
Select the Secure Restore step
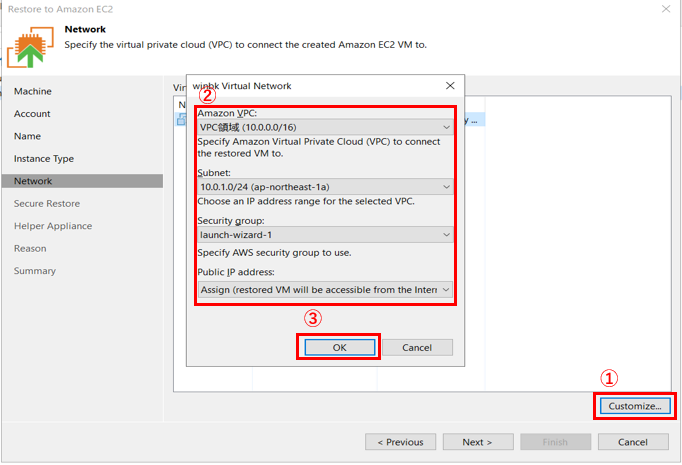point(47,204)
